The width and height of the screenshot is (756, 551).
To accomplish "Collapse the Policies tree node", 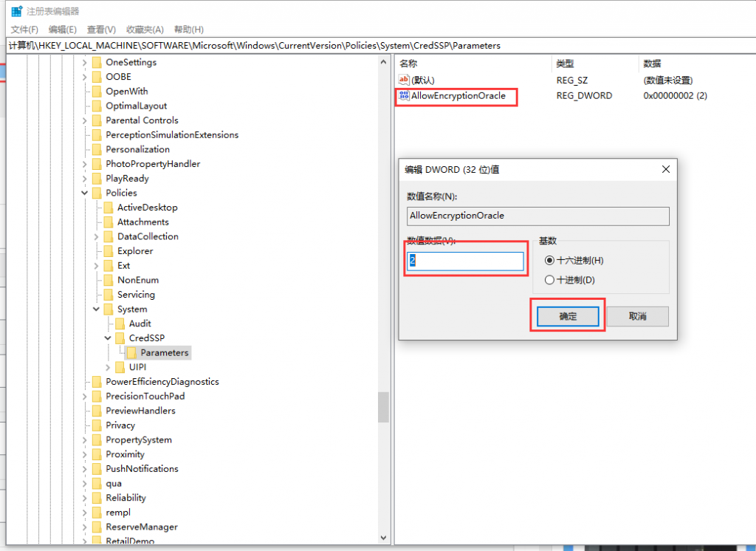I will 85,194.
